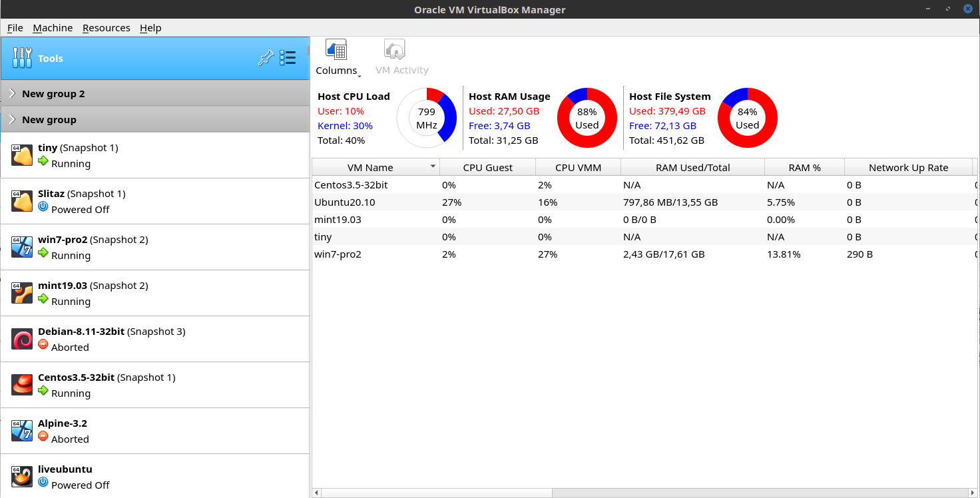Click 'Used: 27,50 GB' RAM text

tap(504, 111)
